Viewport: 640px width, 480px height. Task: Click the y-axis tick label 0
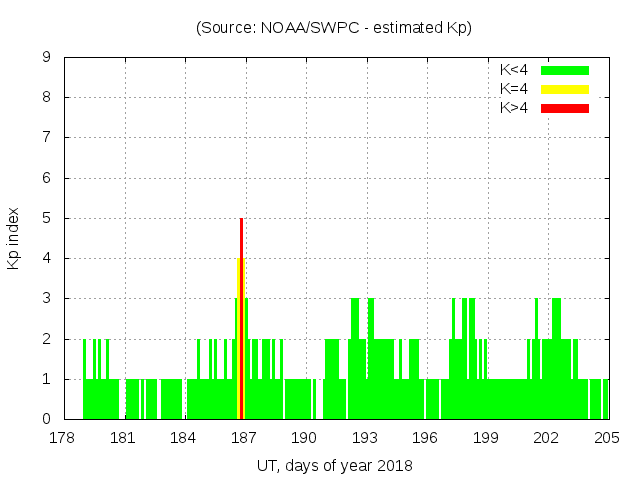pyautogui.click(x=46, y=420)
